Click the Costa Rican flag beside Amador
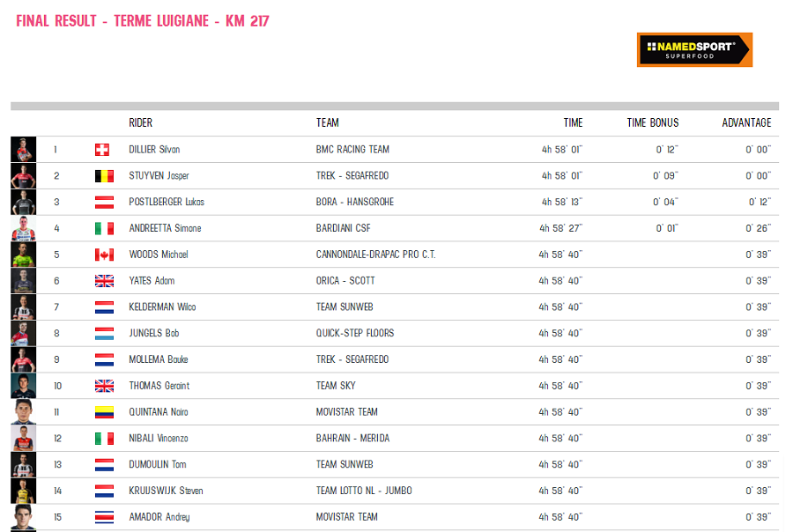 click(104, 517)
